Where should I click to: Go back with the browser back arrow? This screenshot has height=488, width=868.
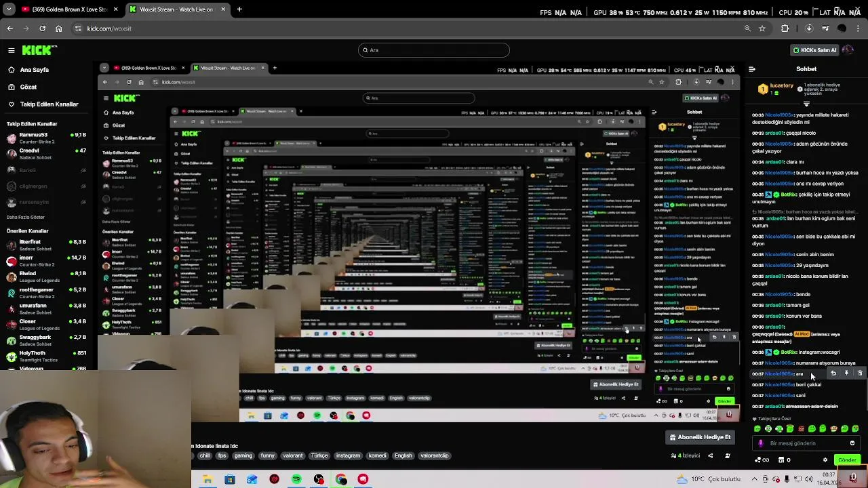[x=9, y=28]
